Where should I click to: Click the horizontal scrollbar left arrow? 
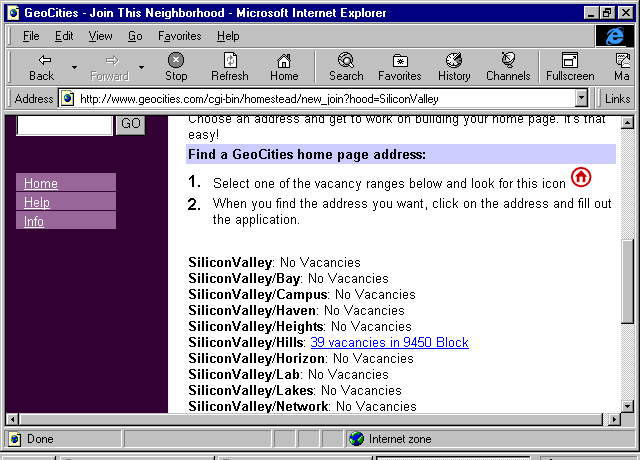13,419
